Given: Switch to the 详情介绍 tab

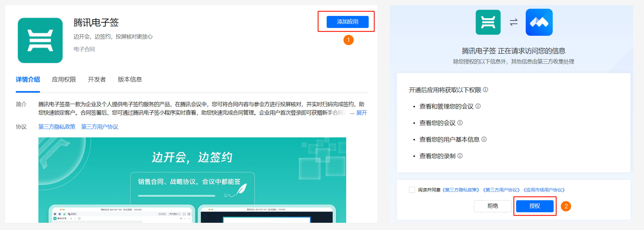Looking at the screenshot, I should coord(28,79).
